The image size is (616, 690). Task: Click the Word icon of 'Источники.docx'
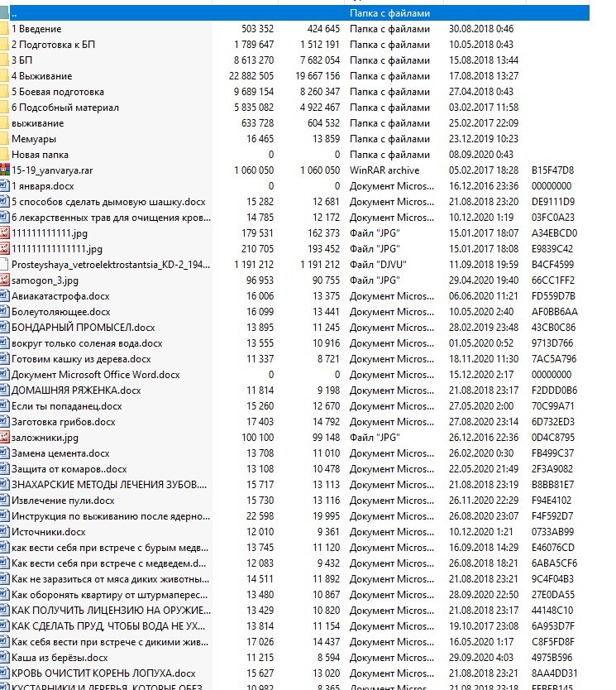tap(4, 532)
